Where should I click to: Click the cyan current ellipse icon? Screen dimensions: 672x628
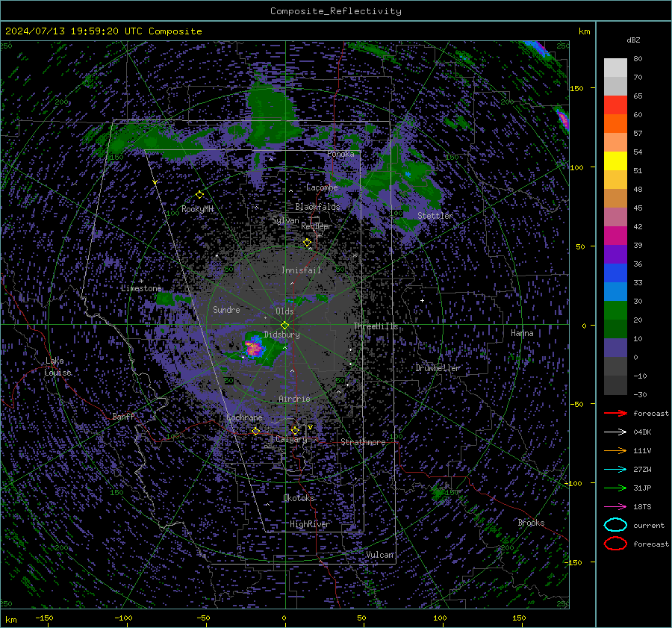(x=615, y=525)
